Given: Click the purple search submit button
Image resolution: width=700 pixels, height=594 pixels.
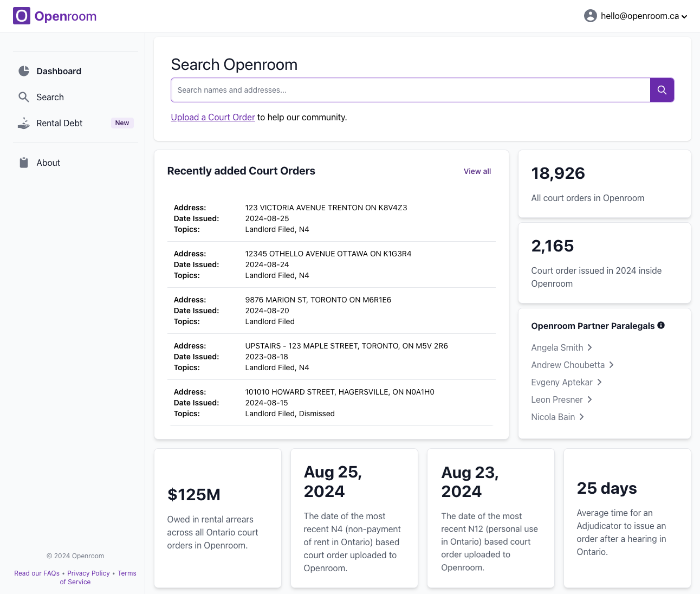Looking at the screenshot, I should pyautogui.click(x=662, y=90).
